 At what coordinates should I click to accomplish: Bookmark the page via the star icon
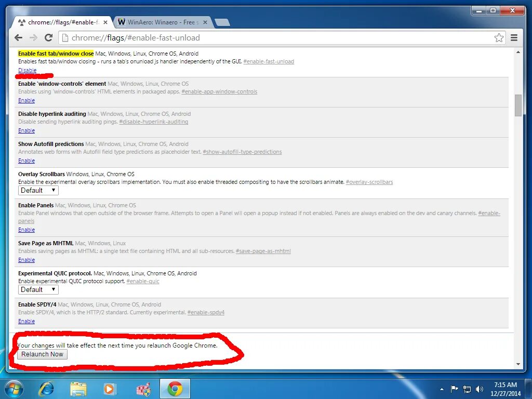tap(499, 37)
